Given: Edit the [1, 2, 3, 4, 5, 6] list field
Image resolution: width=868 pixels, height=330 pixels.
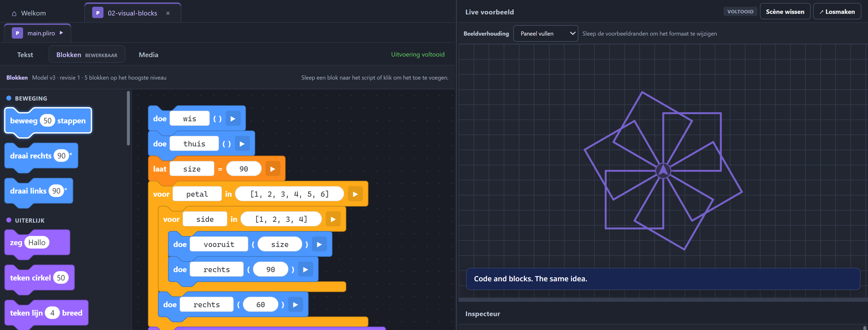Looking at the screenshot, I should point(289,194).
